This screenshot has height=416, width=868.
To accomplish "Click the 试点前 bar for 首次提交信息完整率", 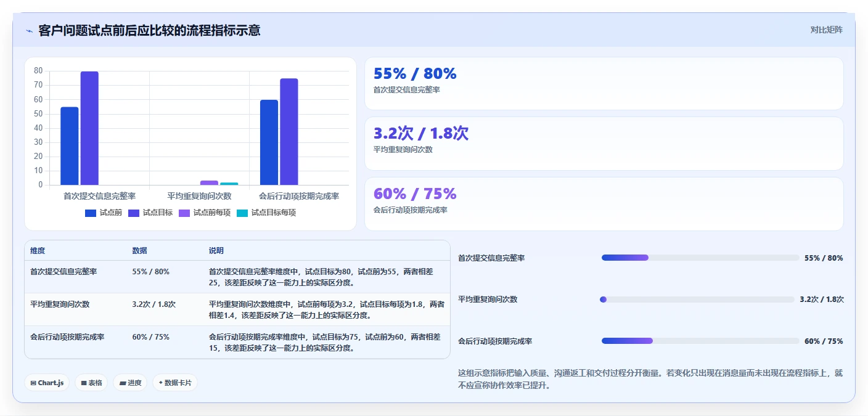I will coord(70,146).
